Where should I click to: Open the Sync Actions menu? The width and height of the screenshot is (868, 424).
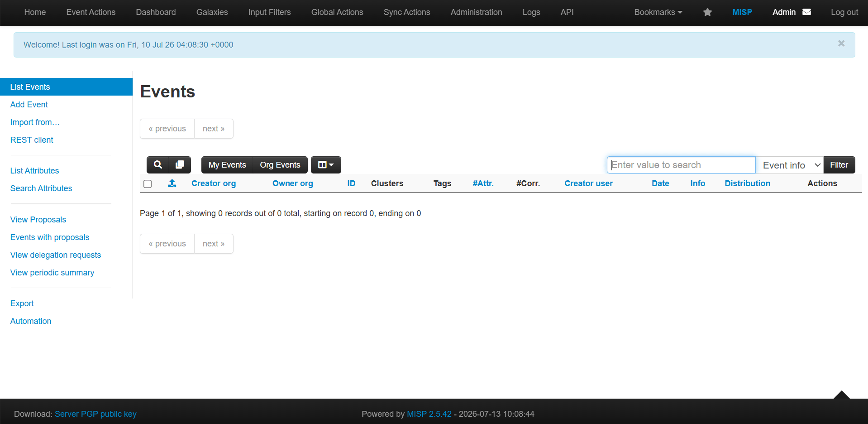pyautogui.click(x=407, y=12)
